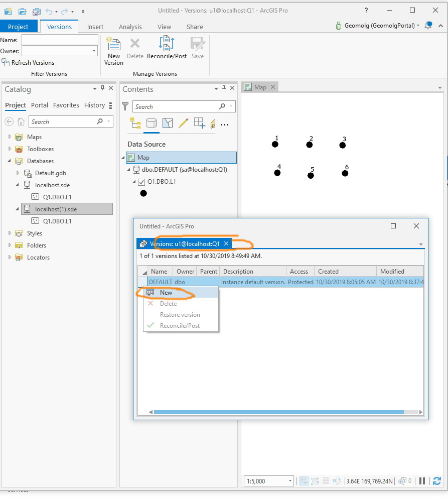
Task: Switch to Portal tab in Catalog
Action: click(40, 105)
